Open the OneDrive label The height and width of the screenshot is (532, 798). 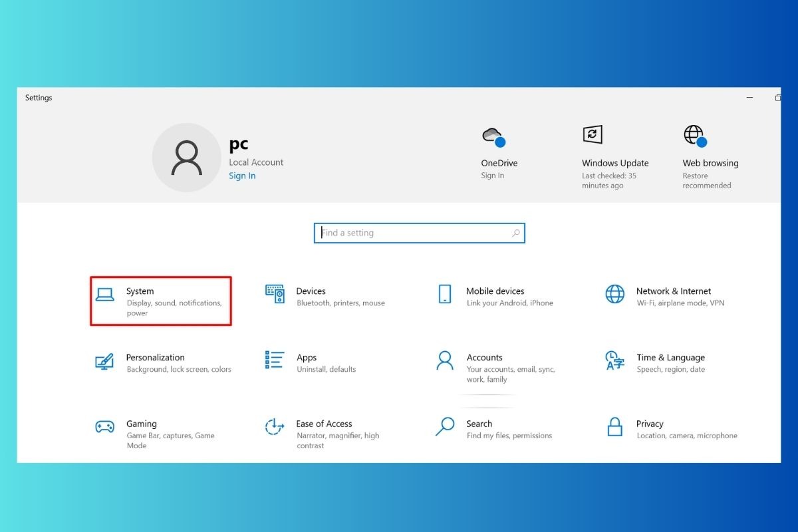499,163
